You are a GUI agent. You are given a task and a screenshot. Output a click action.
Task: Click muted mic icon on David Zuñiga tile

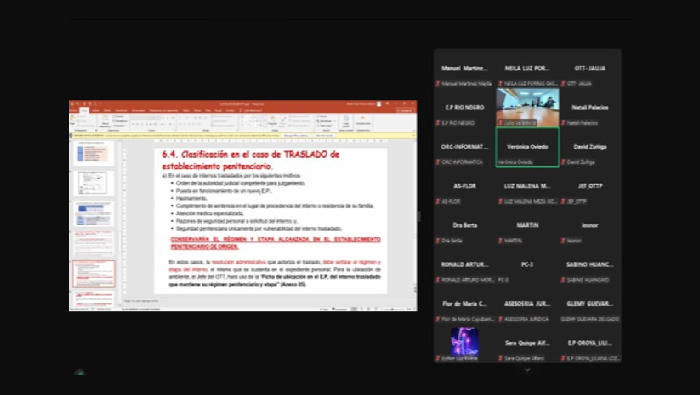pos(563,162)
